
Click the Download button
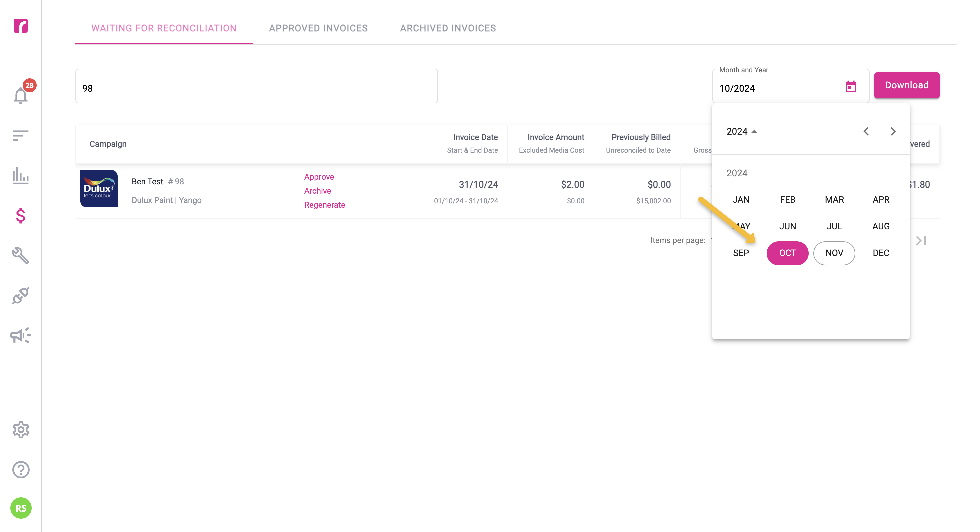point(907,85)
